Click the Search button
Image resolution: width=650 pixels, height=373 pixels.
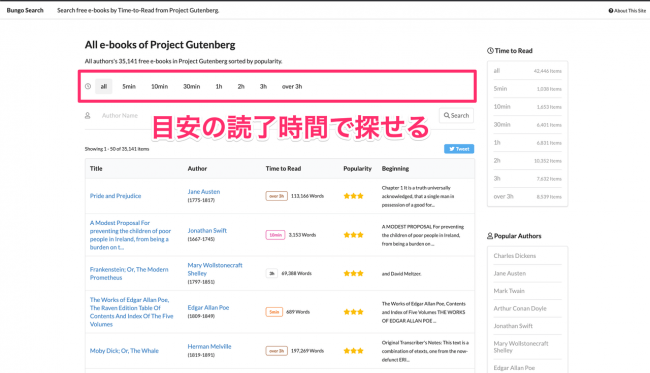456,116
